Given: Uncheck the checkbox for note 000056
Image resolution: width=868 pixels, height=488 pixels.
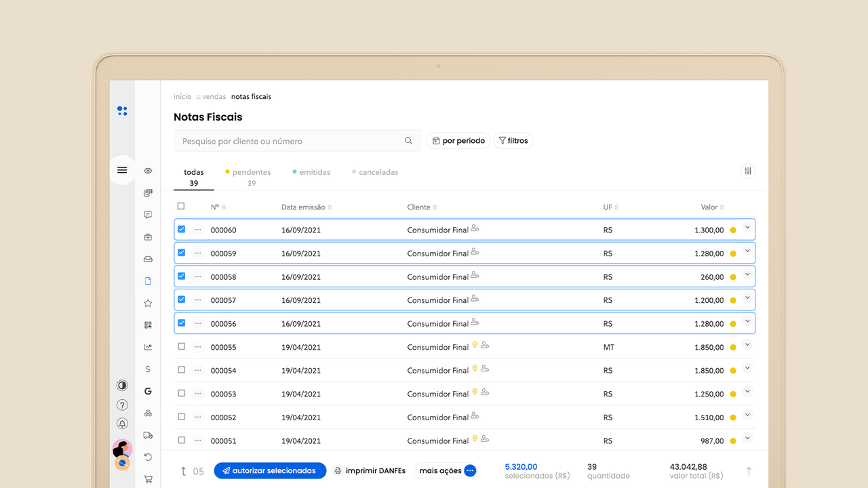Looking at the screenshot, I should pyautogui.click(x=181, y=323).
